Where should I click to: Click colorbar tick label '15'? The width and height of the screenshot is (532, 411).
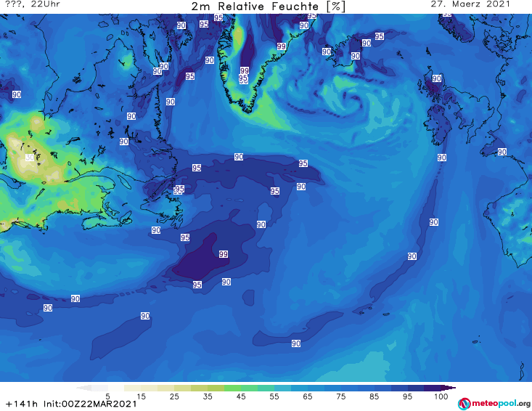pyautogui.click(x=141, y=396)
